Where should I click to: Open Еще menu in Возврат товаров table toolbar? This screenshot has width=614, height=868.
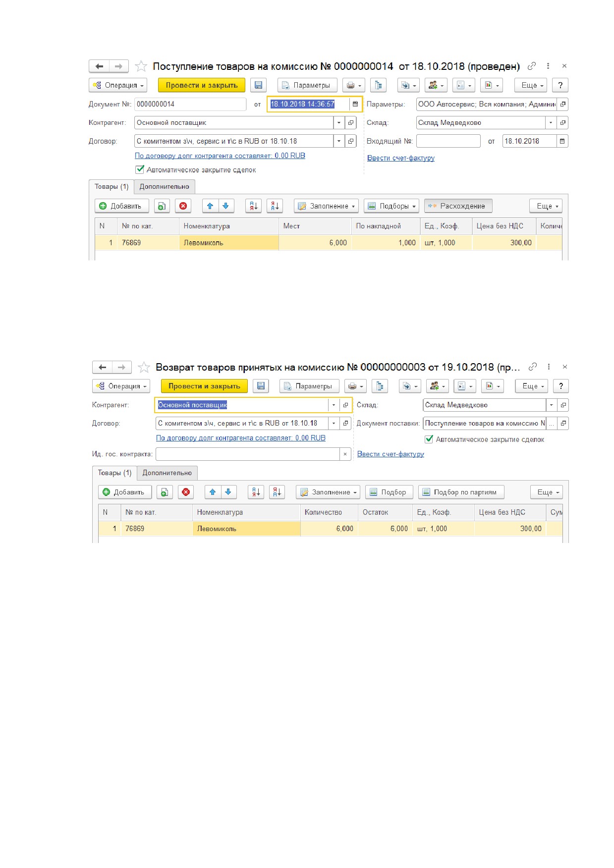pos(547,492)
